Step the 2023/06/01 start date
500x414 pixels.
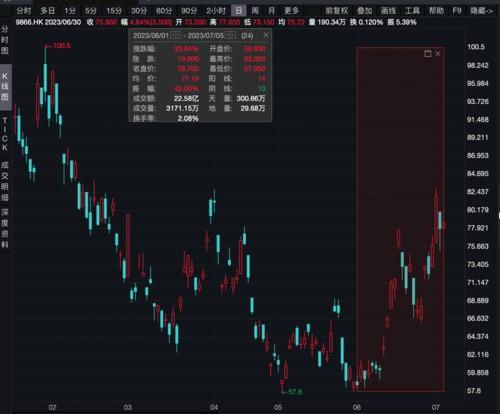point(176,35)
